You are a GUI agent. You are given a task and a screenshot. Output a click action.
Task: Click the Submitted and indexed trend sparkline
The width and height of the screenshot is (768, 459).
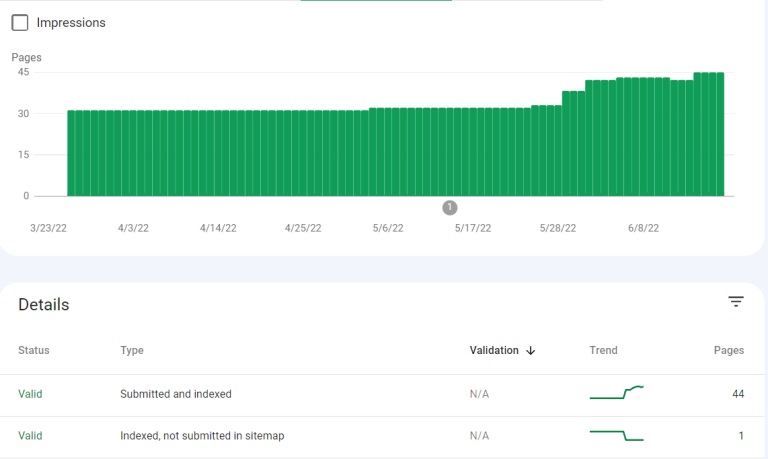tap(617, 392)
